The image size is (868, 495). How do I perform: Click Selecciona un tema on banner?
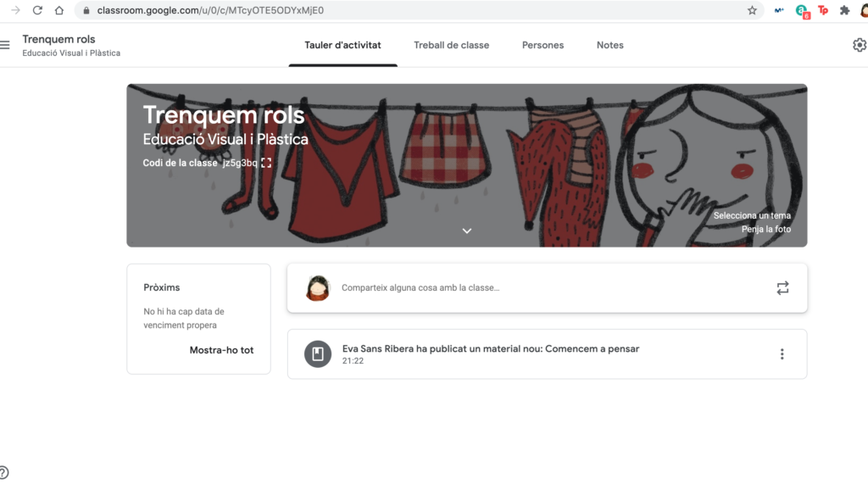pos(752,216)
